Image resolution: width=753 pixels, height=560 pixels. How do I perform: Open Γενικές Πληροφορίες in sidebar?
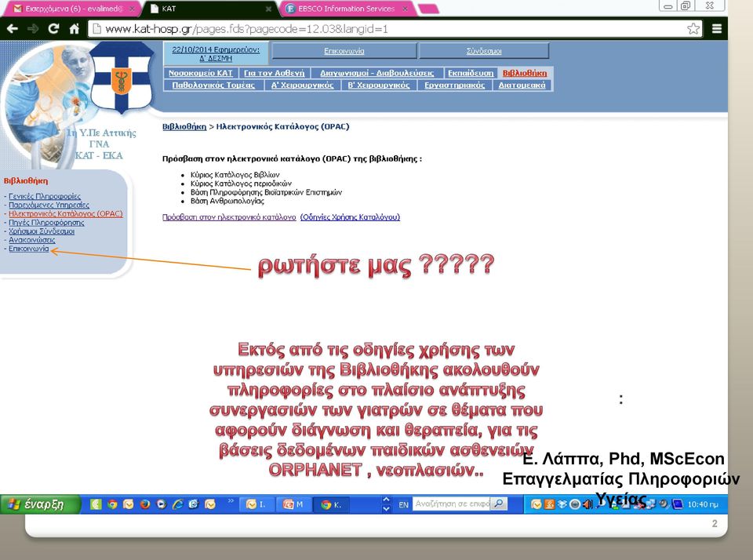pos(45,196)
